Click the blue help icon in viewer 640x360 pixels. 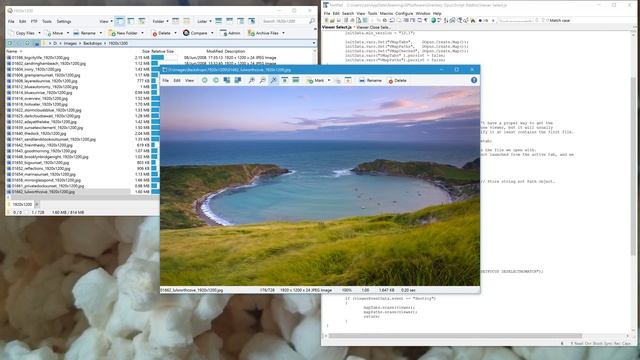coord(474,80)
